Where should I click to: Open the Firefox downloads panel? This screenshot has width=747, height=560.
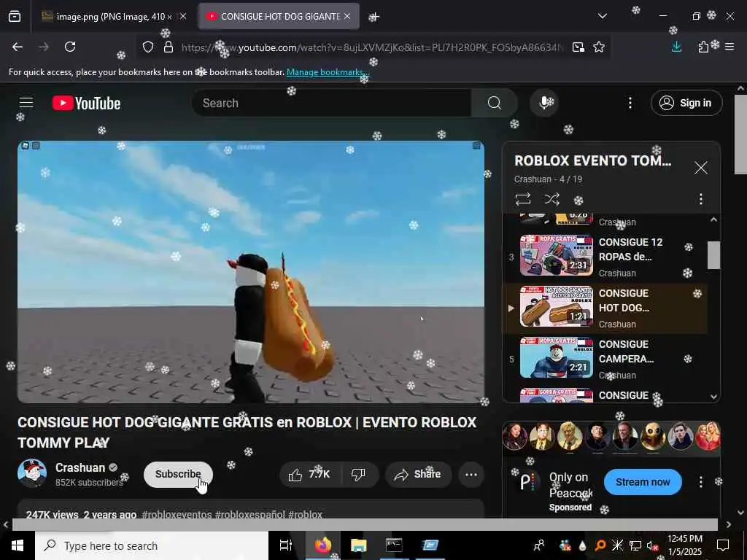pyautogui.click(x=676, y=47)
